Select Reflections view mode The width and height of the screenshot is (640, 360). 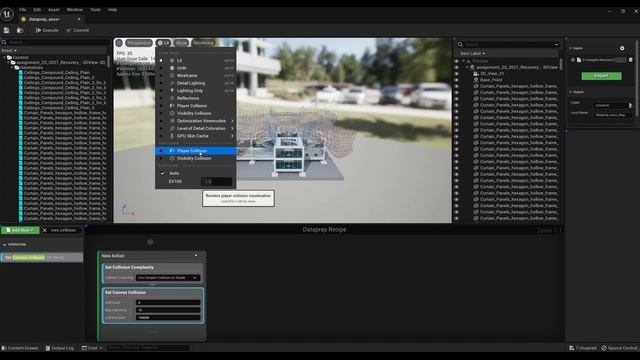pos(196,98)
